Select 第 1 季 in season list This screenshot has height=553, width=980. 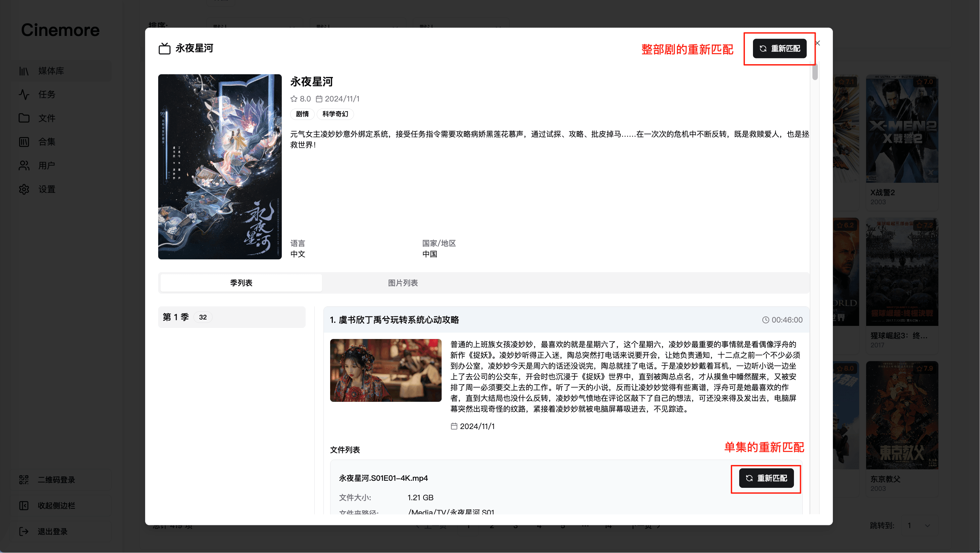231,317
